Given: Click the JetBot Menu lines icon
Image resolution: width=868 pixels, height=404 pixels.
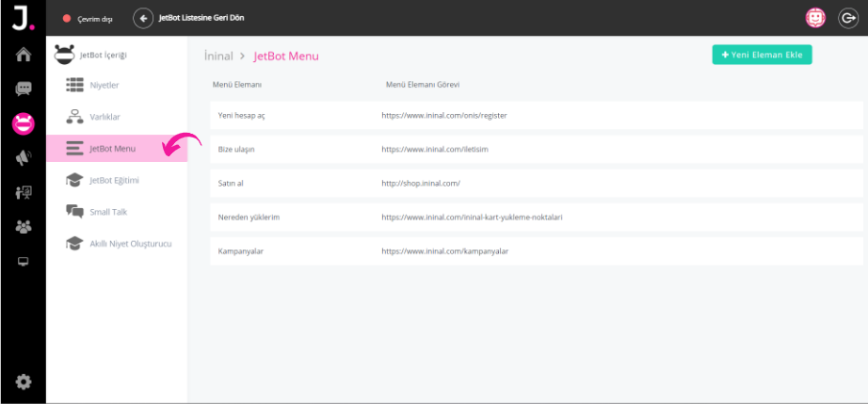Looking at the screenshot, I should pyautogui.click(x=74, y=148).
